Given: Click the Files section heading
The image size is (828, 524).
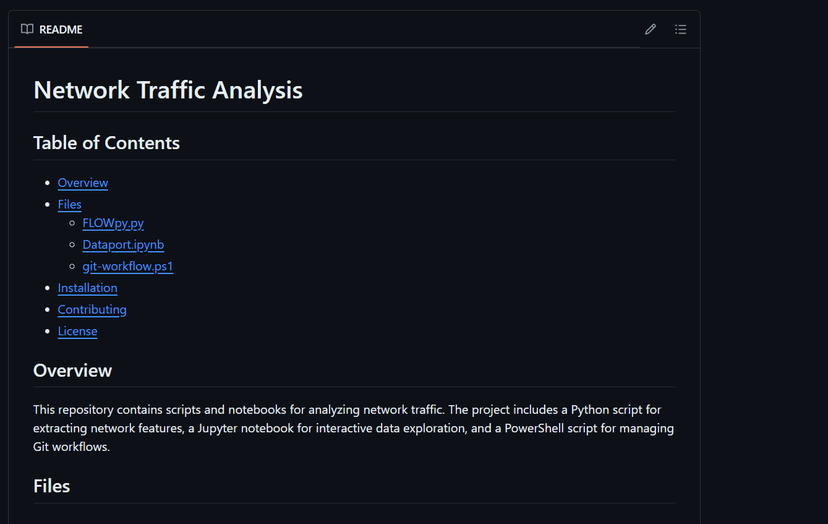Looking at the screenshot, I should 51,486.
